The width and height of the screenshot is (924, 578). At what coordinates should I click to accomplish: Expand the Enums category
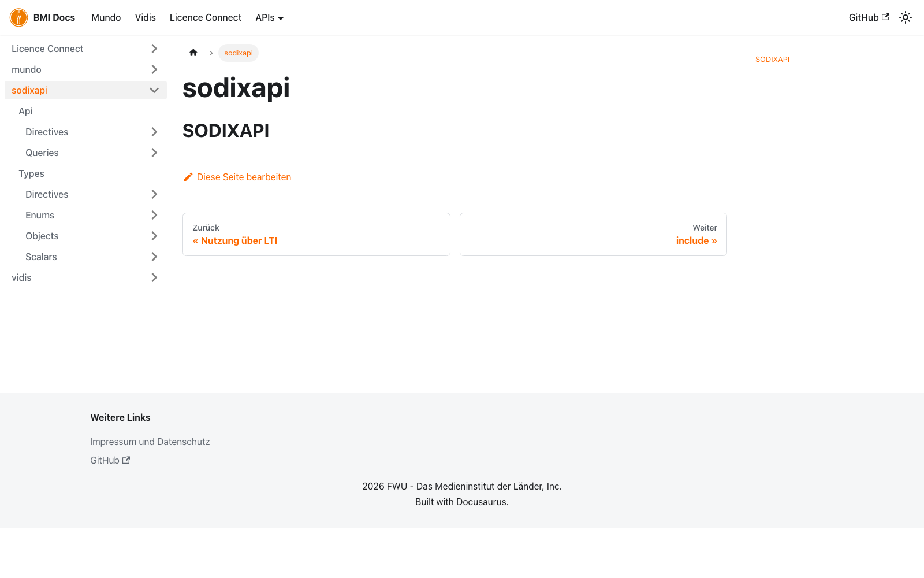[154, 215]
